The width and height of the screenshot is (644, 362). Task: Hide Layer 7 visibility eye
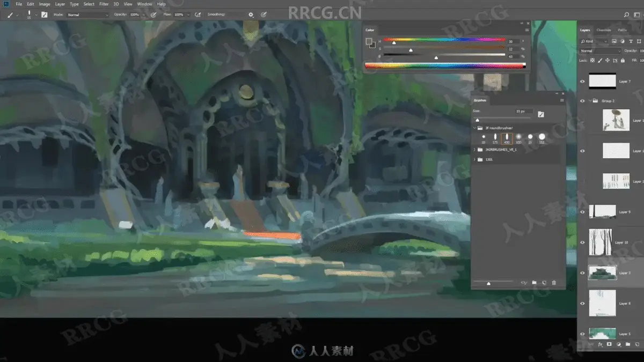(583, 82)
